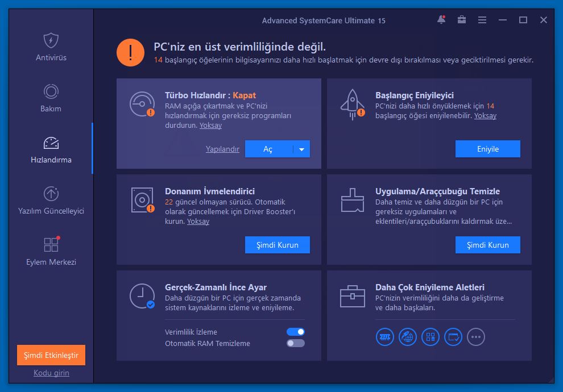
Task: Click Yoksay under Donanım İvmelendirici
Action: click(198, 222)
